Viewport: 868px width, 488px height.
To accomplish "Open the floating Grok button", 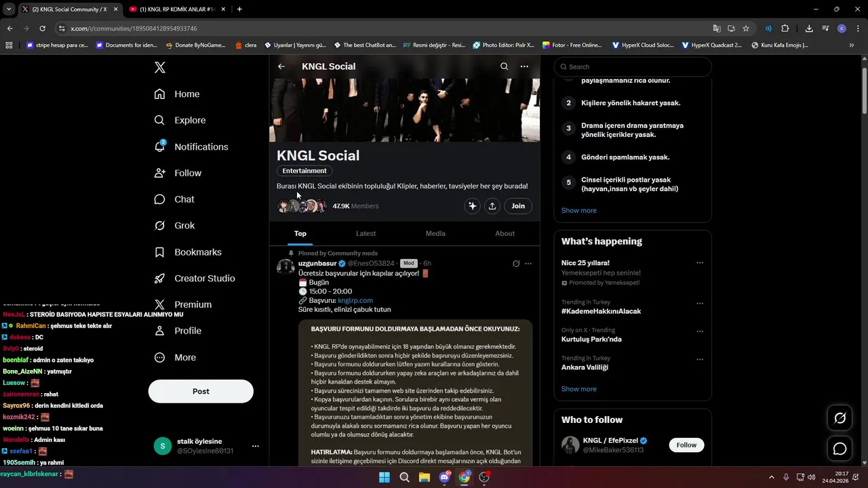I will click(x=840, y=418).
